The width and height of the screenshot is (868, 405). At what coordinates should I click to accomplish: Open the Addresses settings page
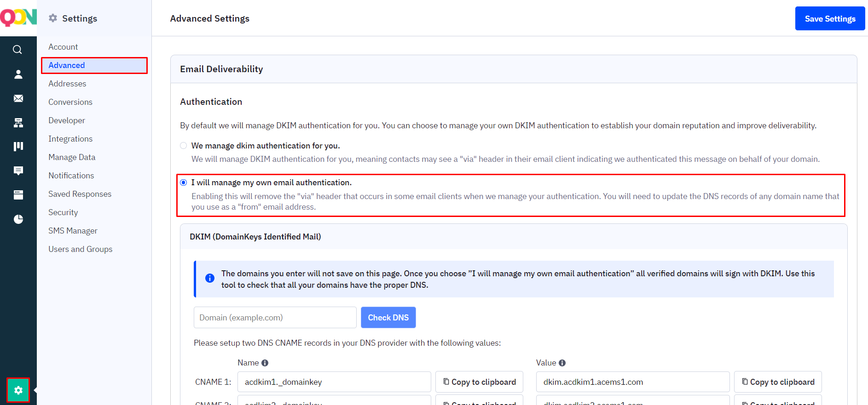[67, 84]
